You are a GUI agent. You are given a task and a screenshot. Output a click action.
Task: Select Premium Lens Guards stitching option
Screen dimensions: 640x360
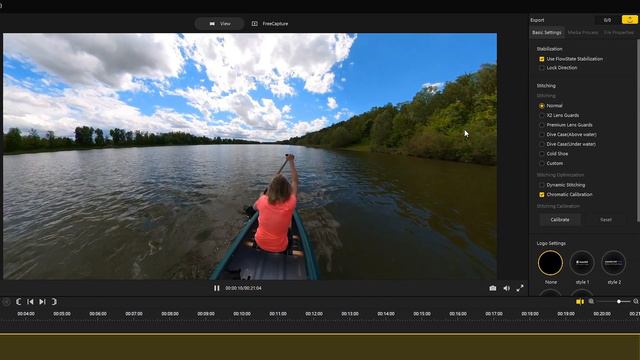542,125
